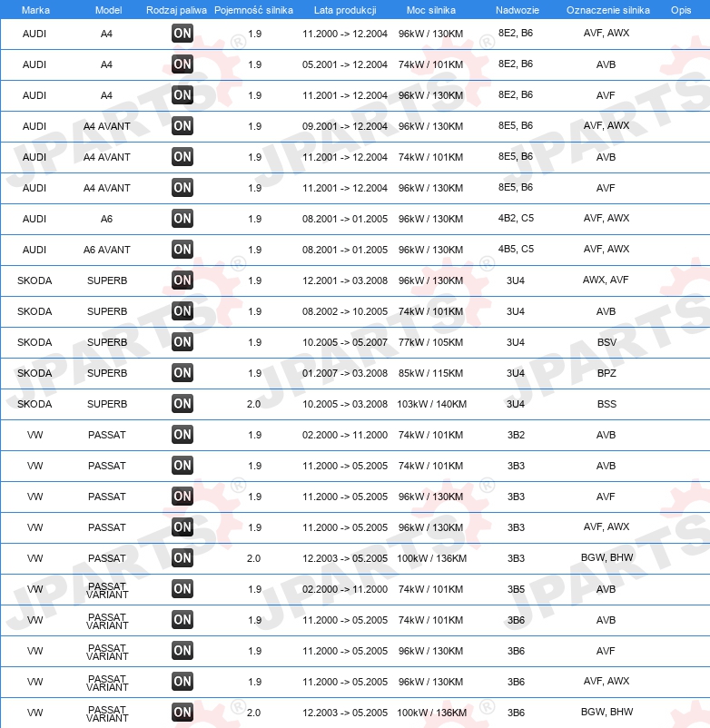Select the BSS engine code cell

606,404
